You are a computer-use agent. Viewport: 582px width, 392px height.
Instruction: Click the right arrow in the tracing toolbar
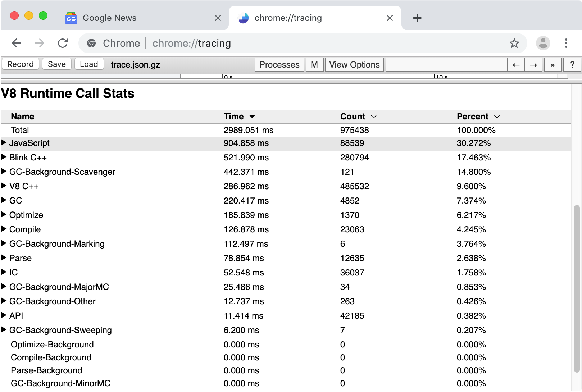click(x=533, y=65)
